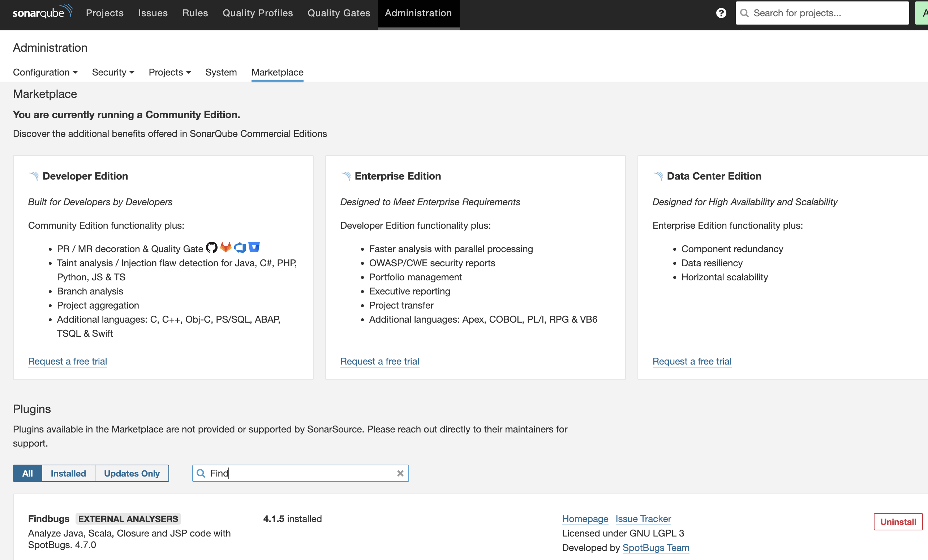Select the All plugins filter

[27, 473]
